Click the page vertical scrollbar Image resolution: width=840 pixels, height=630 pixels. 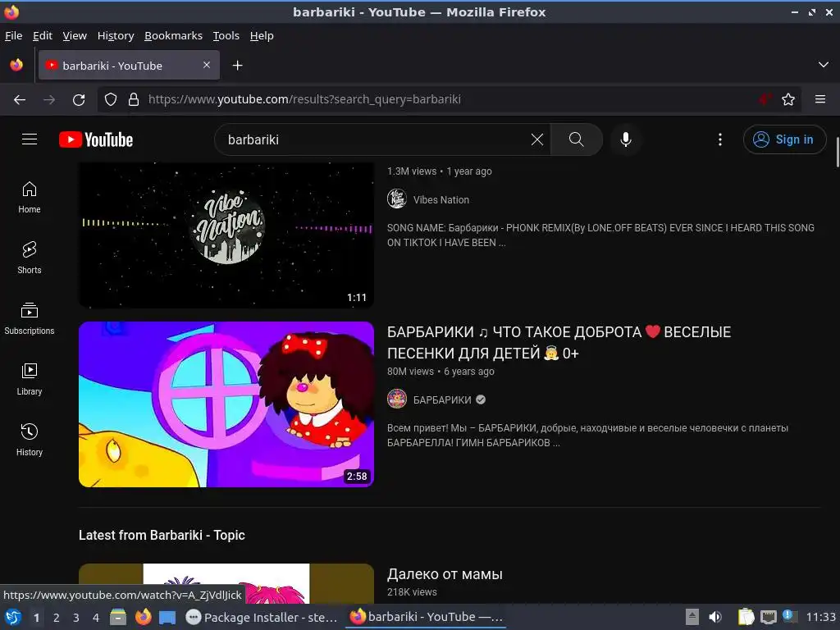(x=837, y=153)
